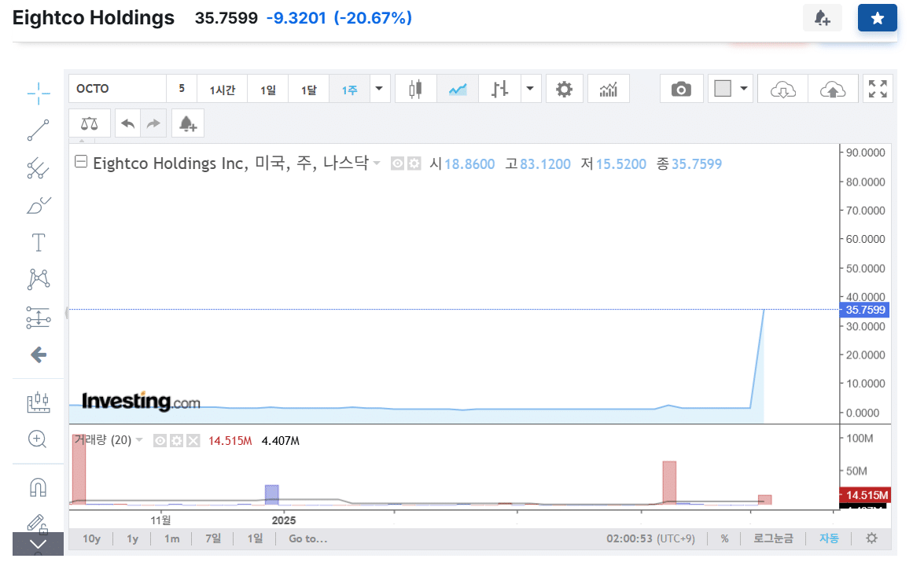The height and width of the screenshot is (562, 924).
Task: Select the 10y range button
Action: 92,538
